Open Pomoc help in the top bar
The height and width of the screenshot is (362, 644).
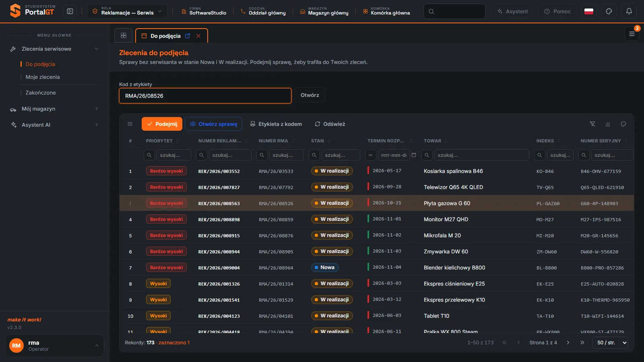557,11
